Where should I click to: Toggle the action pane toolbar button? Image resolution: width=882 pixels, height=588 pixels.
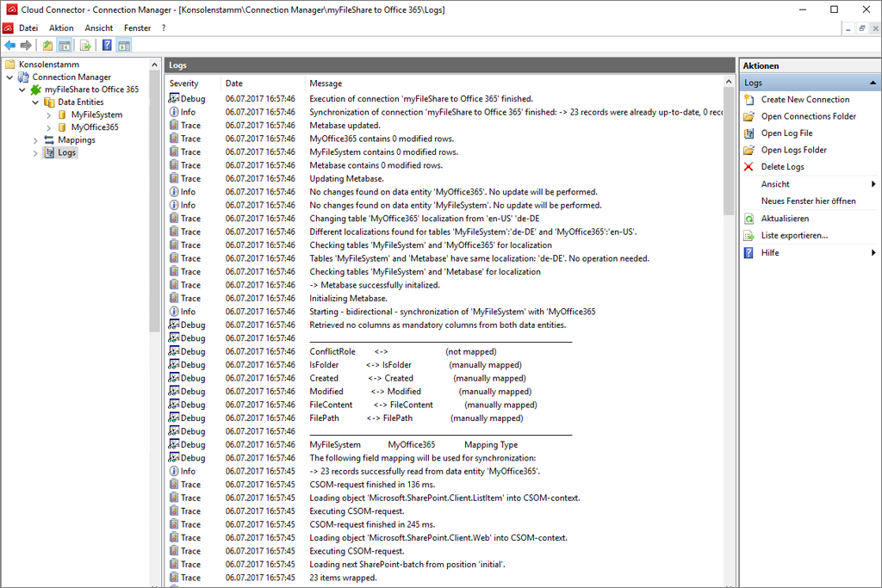click(124, 46)
